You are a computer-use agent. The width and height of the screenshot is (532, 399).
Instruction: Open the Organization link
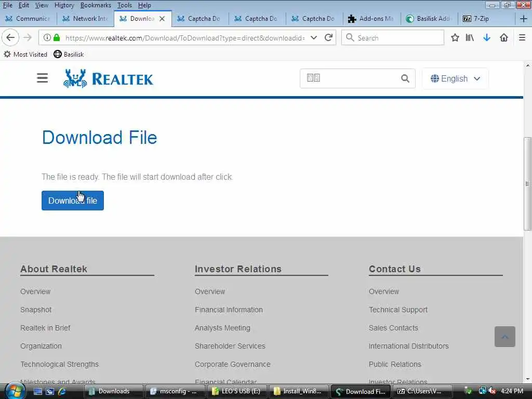[41, 346]
